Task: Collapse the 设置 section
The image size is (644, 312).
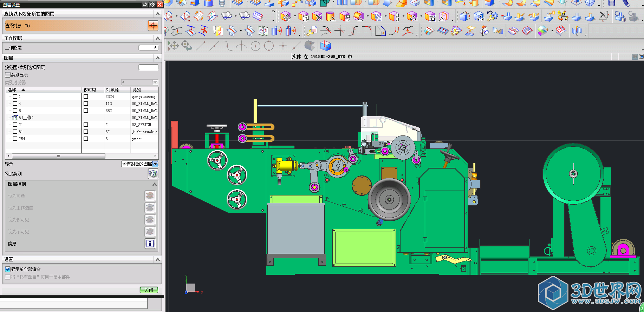Action: 158,259
